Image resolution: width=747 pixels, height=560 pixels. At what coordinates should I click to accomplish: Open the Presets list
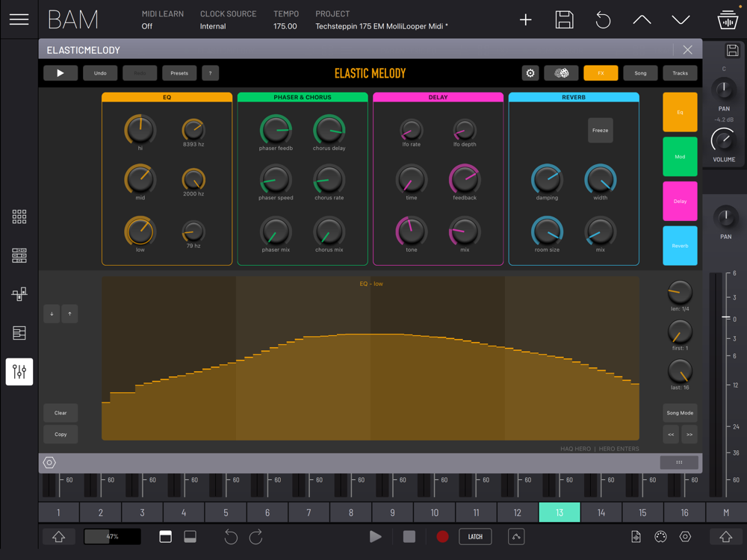179,73
